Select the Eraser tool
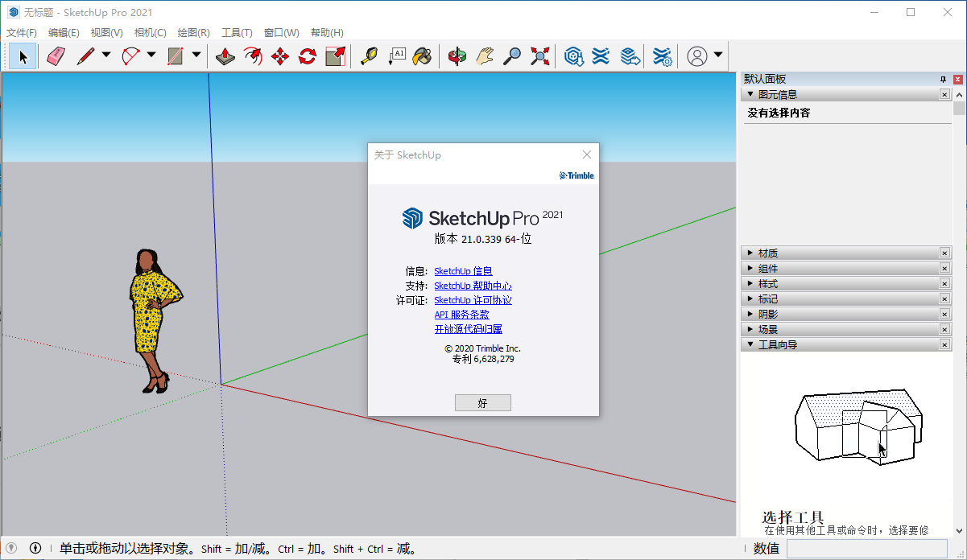This screenshot has height=560, width=967. point(56,56)
